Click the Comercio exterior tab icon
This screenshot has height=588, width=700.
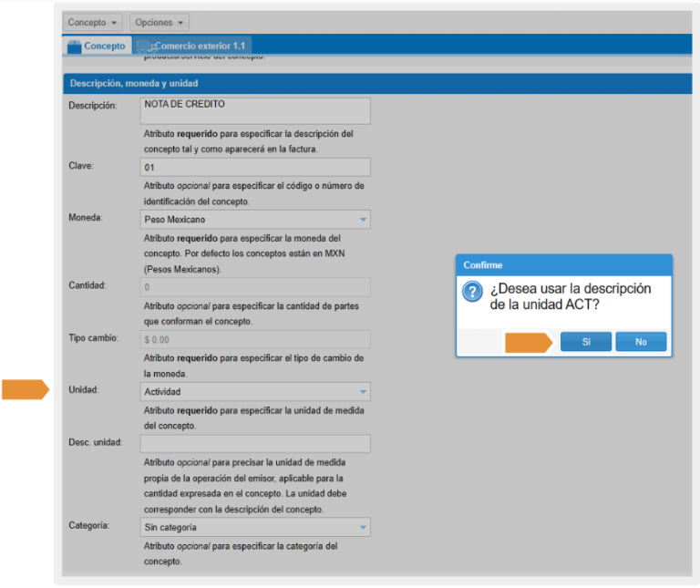144,46
